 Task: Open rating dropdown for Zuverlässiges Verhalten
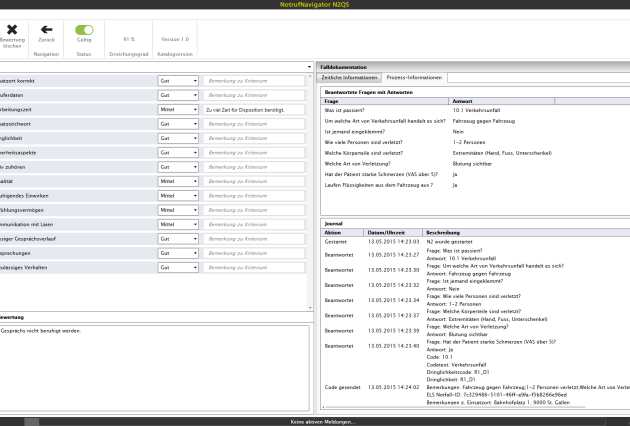click(178, 267)
